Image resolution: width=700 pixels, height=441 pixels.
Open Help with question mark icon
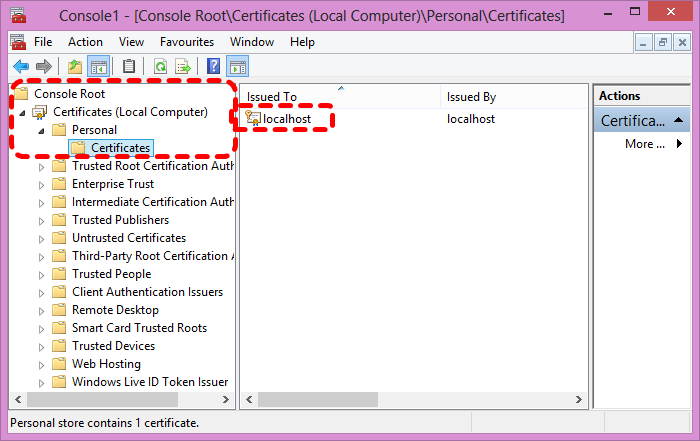[213, 67]
